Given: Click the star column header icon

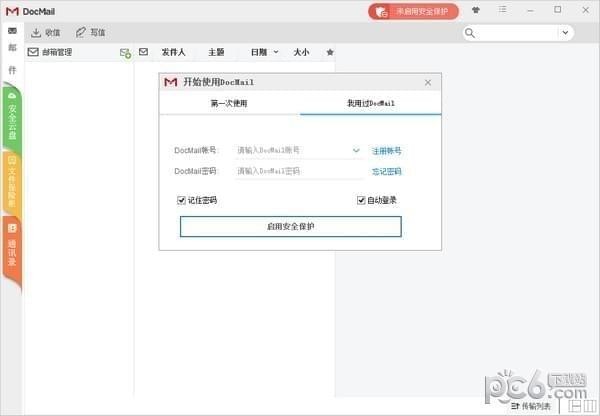Looking at the screenshot, I should pyautogui.click(x=330, y=52).
